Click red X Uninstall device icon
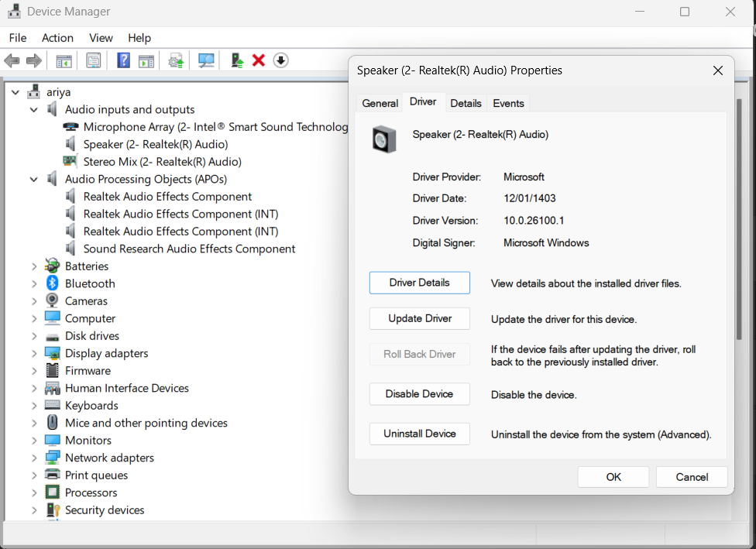756x549 pixels. coord(259,60)
